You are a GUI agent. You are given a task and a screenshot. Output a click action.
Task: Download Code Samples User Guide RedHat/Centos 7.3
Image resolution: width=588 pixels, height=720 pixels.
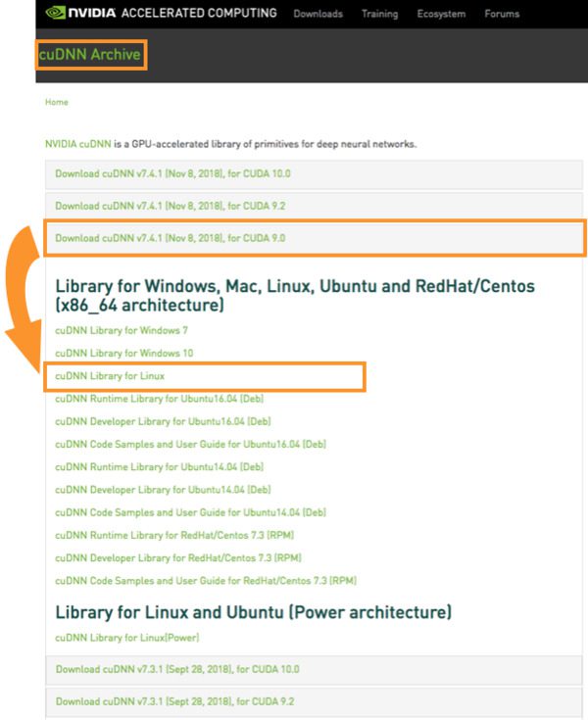pos(206,580)
